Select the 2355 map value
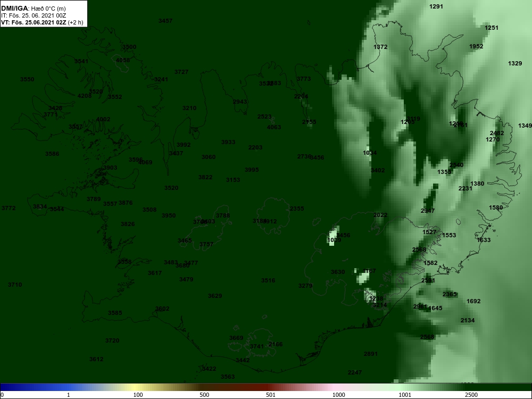 (297, 209)
